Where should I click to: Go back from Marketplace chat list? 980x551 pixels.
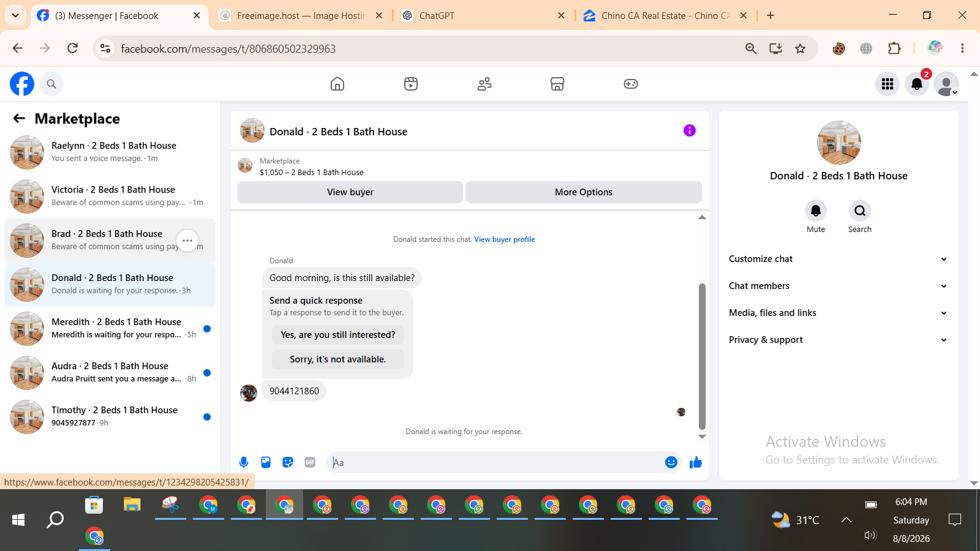[20, 119]
